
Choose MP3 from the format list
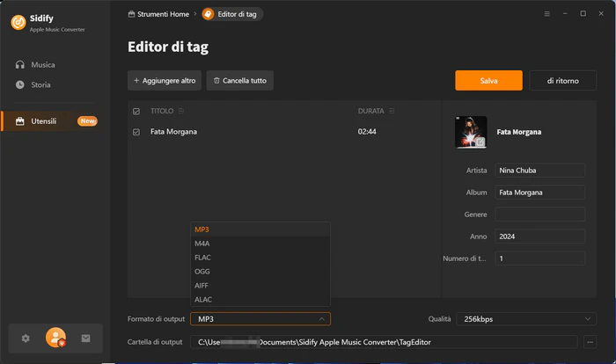point(260,229)
